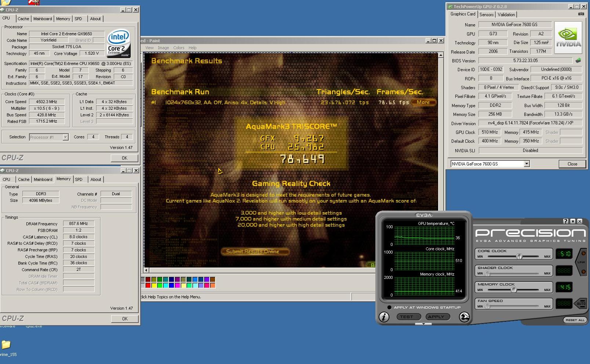Click the Fan Speed slider handle
Image resolution: width=590 pixels, height=364 pixels.
coord(488,306)
